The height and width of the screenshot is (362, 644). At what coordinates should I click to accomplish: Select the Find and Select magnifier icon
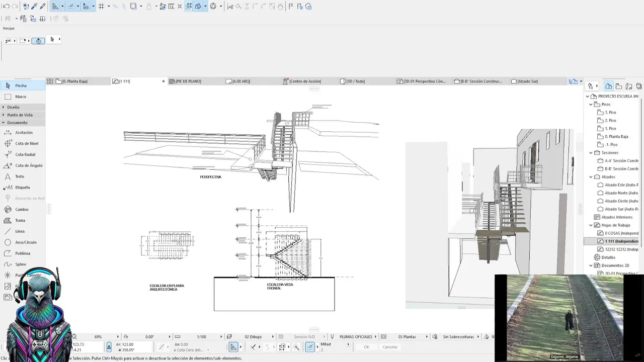pyautogui.click(x=26, y=7)
